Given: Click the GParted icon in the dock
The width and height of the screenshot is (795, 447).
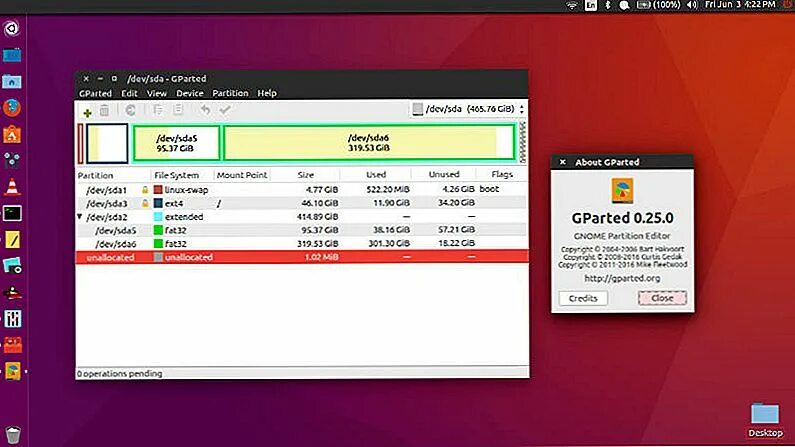Looking at the screenshot, I should (12, 371).
